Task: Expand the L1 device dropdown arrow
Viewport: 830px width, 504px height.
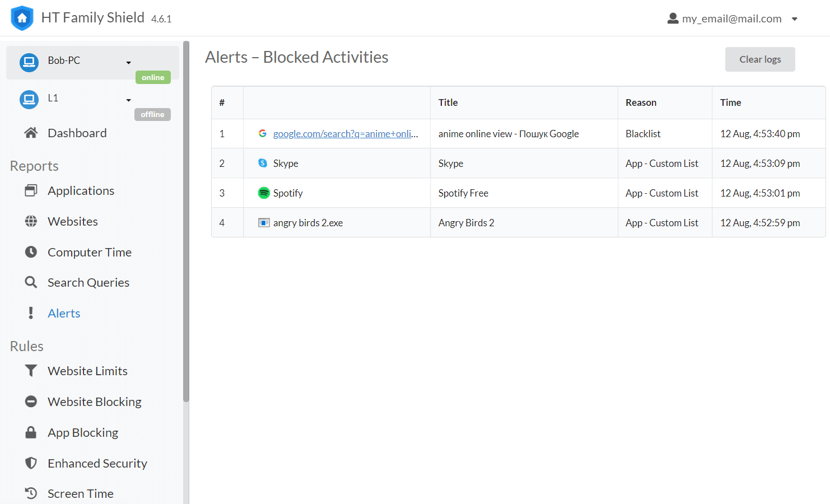Action: 128,100
